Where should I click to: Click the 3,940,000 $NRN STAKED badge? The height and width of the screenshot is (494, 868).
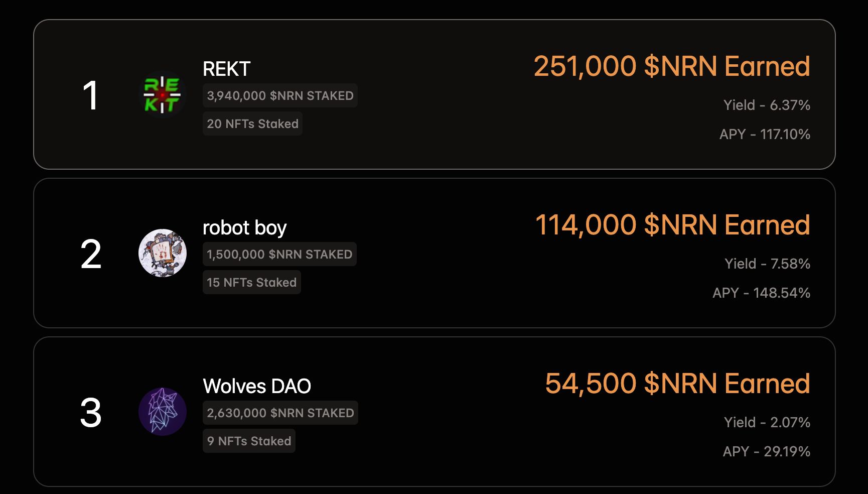tap(280, 95)
